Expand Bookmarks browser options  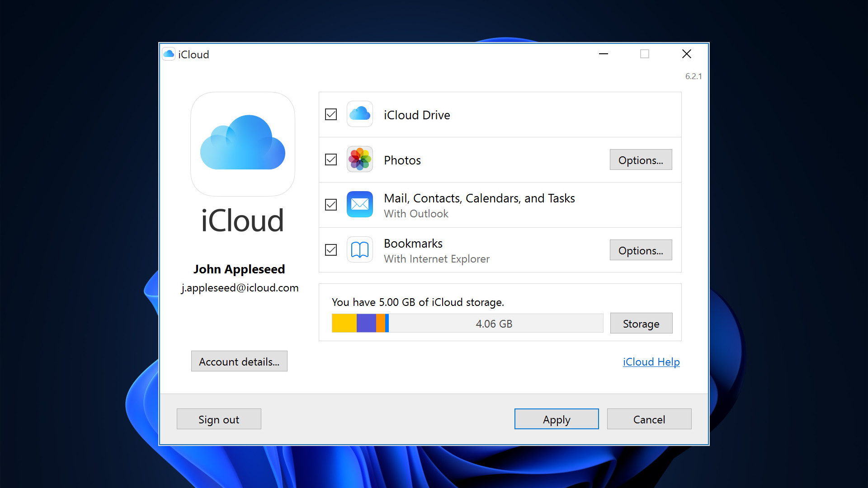point(642,250)
